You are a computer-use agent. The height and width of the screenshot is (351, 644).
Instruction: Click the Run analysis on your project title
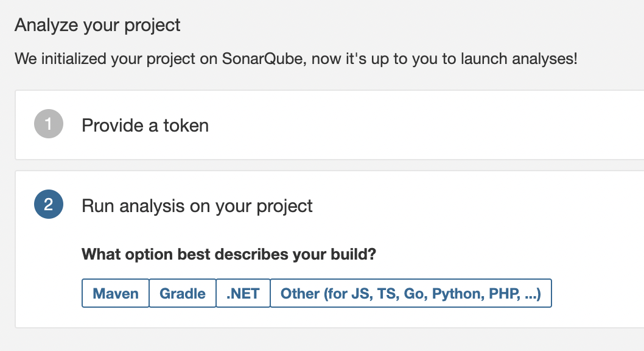197,206
